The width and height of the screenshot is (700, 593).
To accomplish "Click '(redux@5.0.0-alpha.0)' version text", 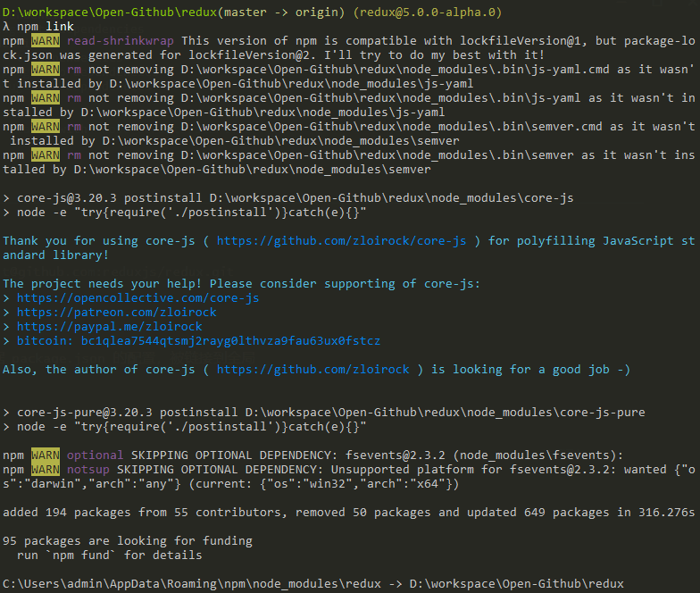I will (428, 13).
